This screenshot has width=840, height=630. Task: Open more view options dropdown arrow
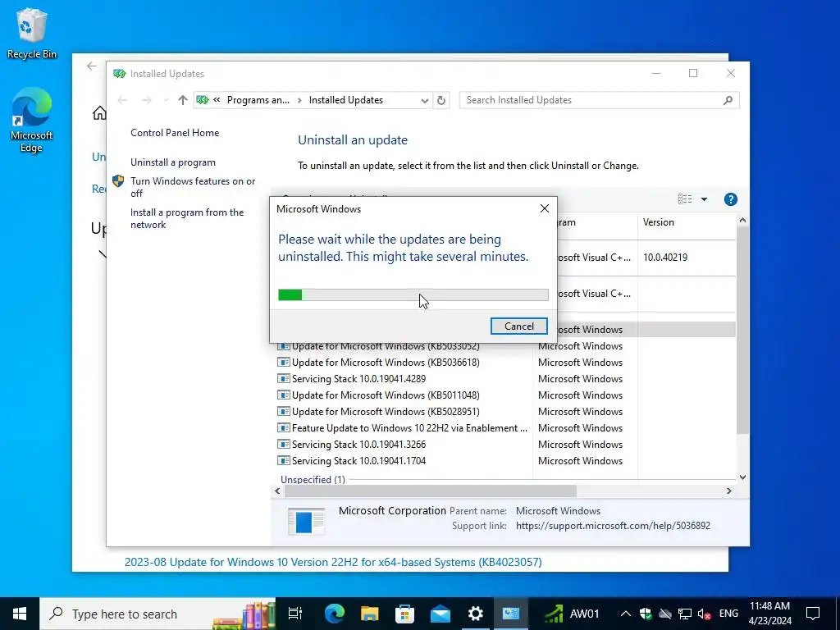[704, 199]
